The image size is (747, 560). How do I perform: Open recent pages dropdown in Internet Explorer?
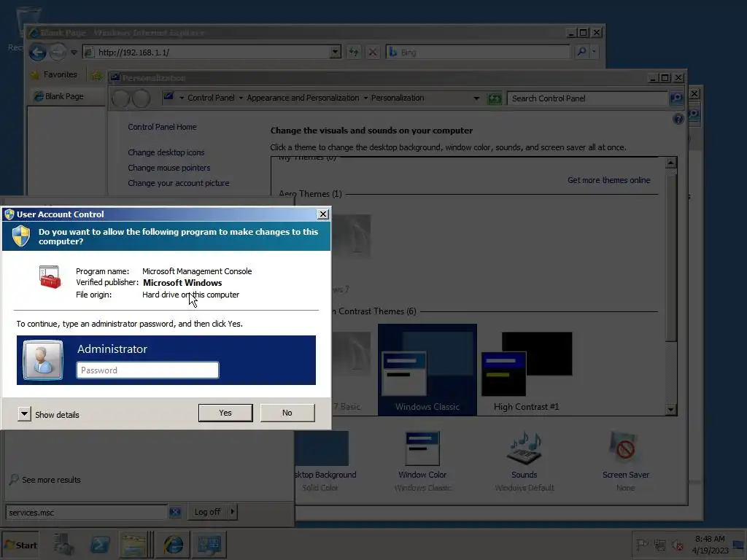tap(74, 52)
